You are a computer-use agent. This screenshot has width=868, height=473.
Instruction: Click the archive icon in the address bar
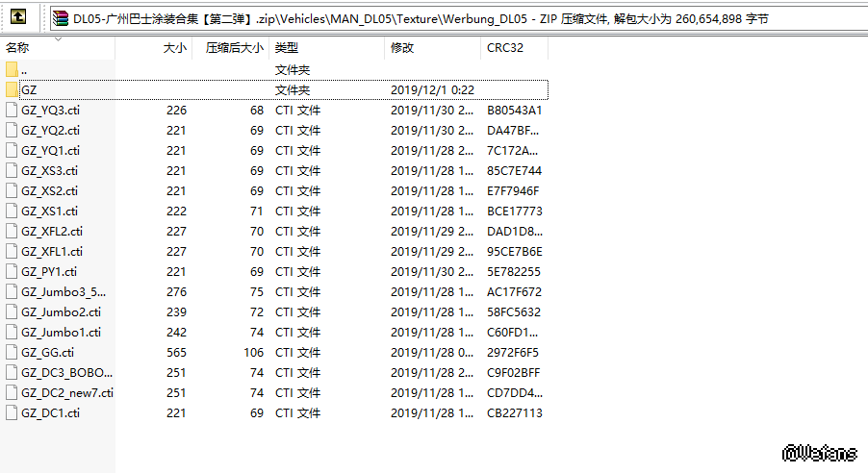click(61, 19)
